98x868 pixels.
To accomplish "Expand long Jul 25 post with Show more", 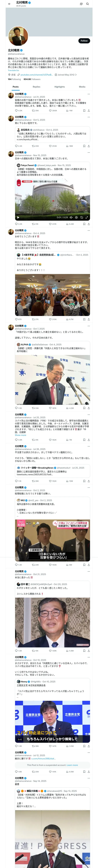I will pos(20,435).
